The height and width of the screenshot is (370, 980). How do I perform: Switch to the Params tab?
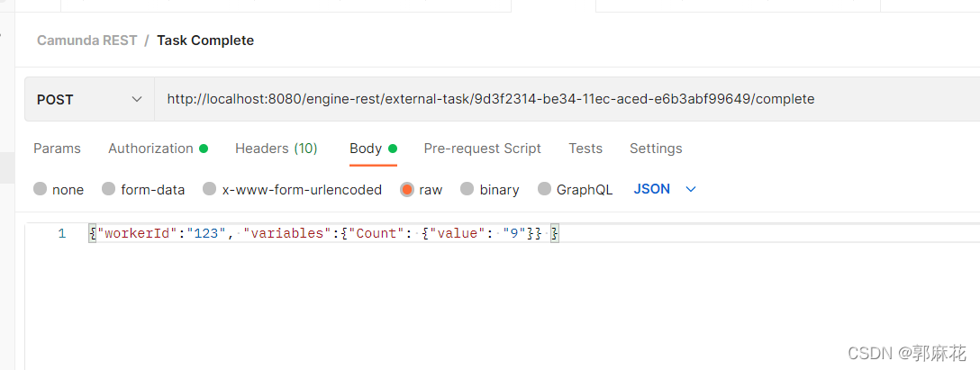tap(57, 149)
